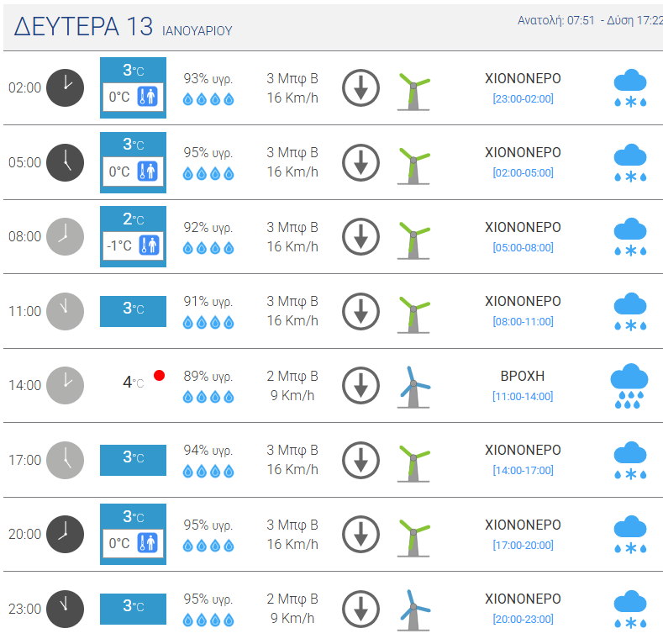Click the ΔΕΥΤΕΡΑ 13 date heading

point(83,26)
